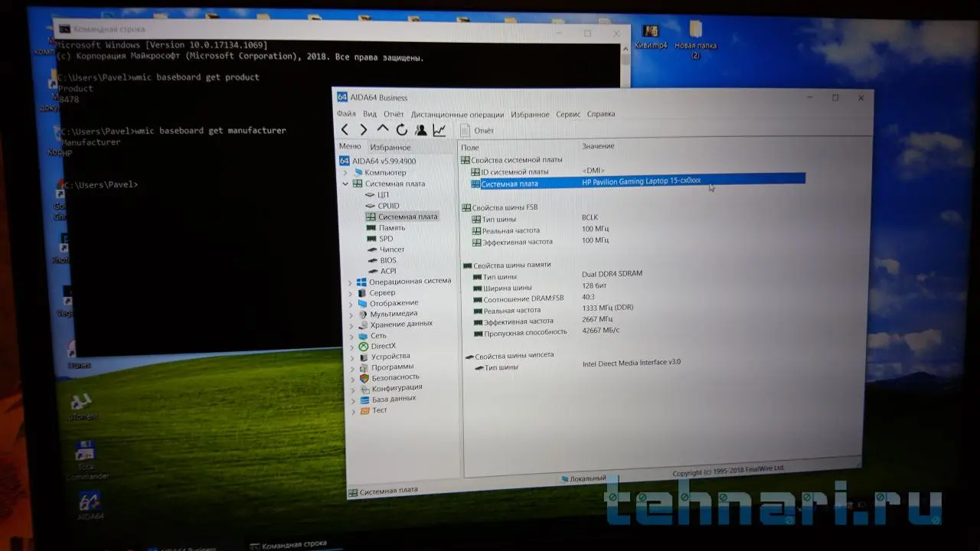Select the AIDA64 desktop shortcut
The width and height of the screenshot is (980, 551).
(x=91, y=506)
